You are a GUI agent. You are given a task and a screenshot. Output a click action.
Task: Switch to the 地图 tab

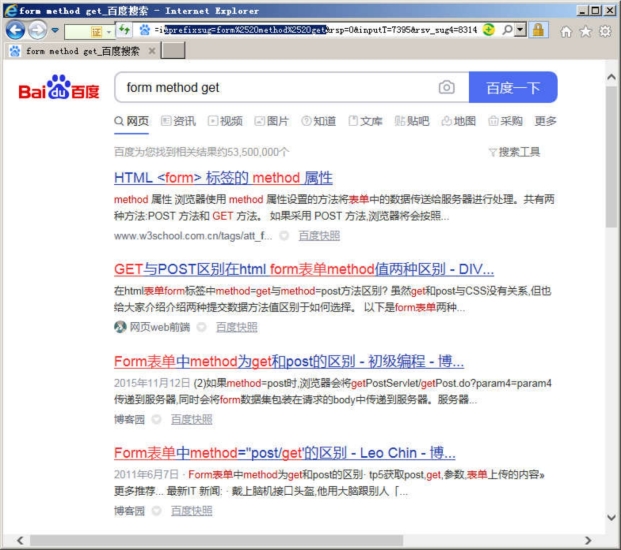point(459,121)
